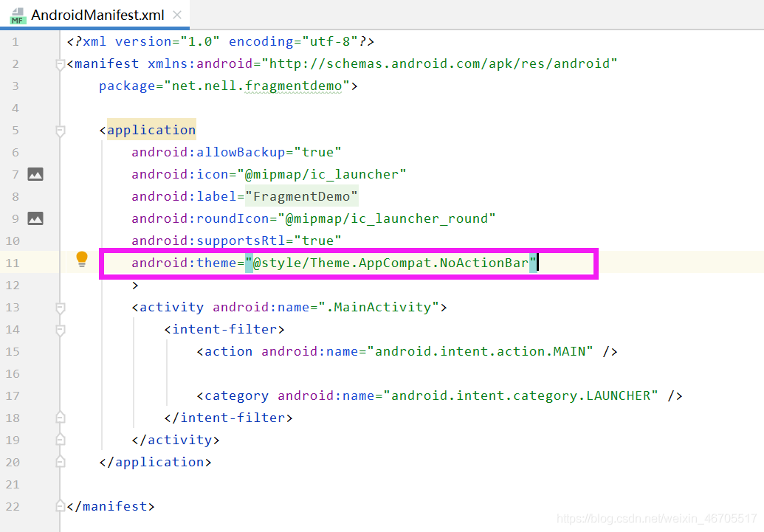Click the closing </activity> tag

point(176,440)
